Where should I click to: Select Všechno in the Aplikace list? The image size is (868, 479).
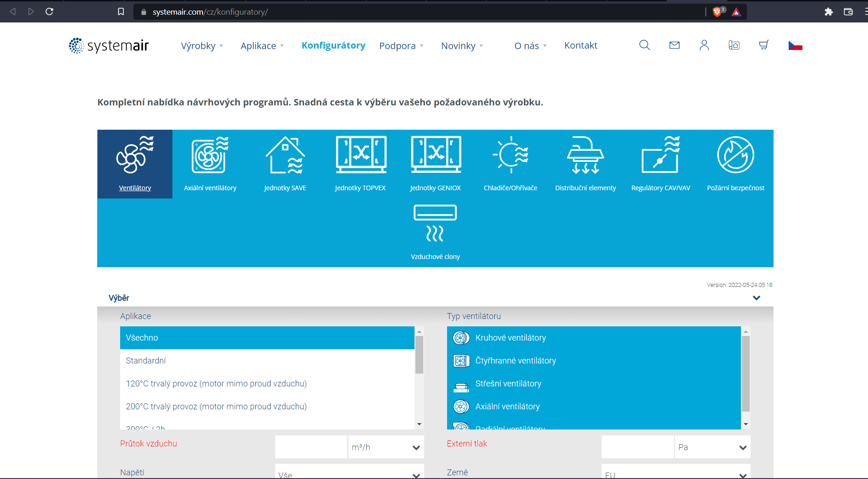click(x=267, y=338)
